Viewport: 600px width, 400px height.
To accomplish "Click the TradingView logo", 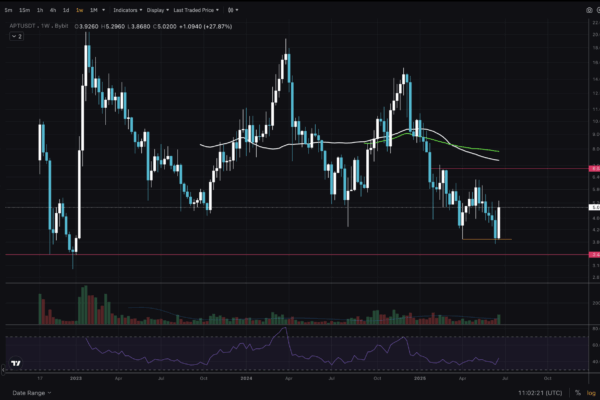I will pos(16,363).
